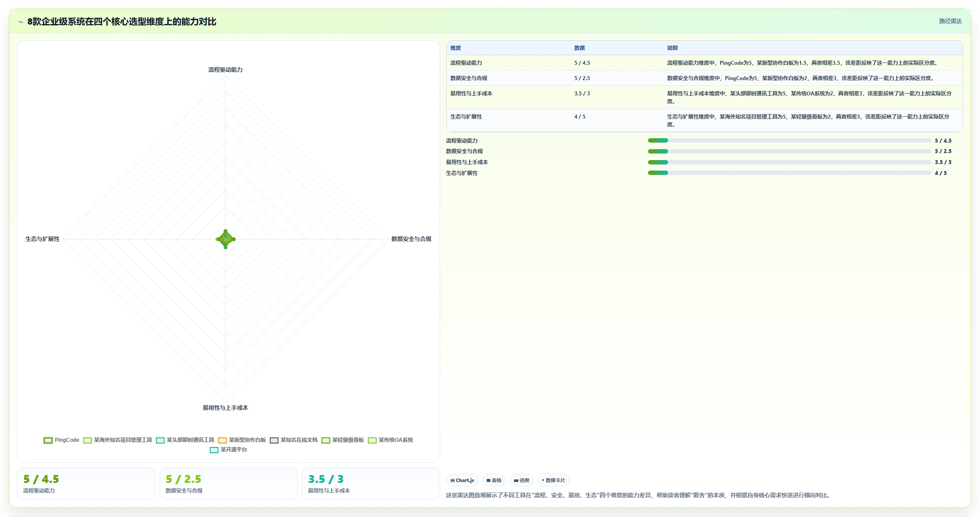
Task: Click progress bar for 流程驱动能力
Action: tap(789, 140)
